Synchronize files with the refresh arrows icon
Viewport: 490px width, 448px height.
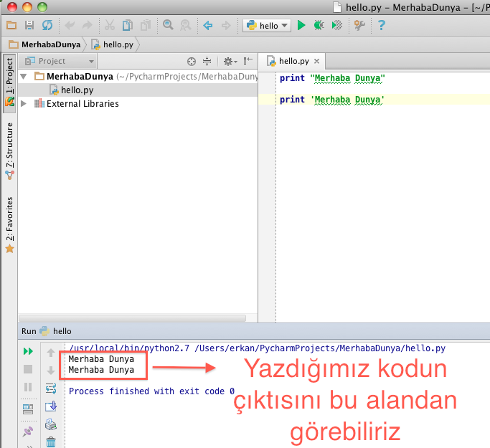coord(47,25)
